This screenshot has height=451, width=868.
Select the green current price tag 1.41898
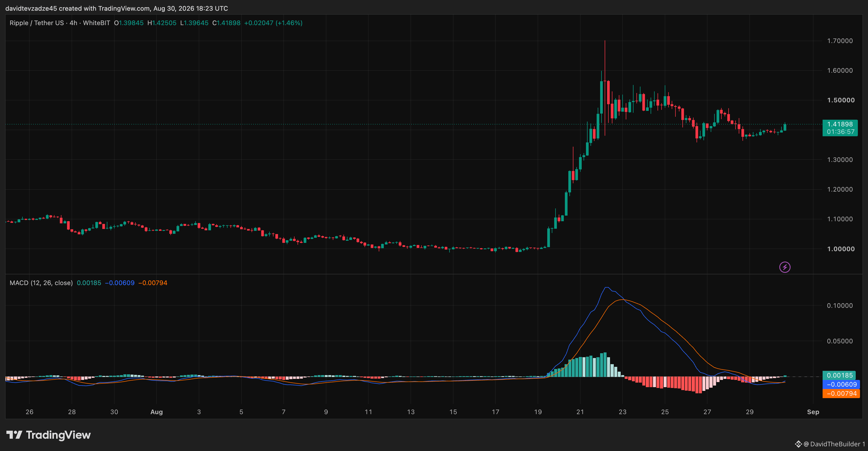[x=840, y=125]
